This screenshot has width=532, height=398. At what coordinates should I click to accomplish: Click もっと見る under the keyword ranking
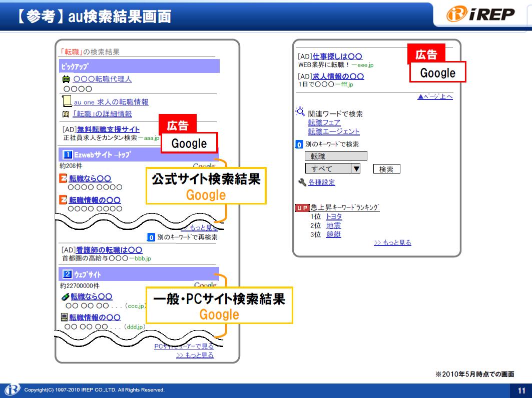tap(392, 242)
